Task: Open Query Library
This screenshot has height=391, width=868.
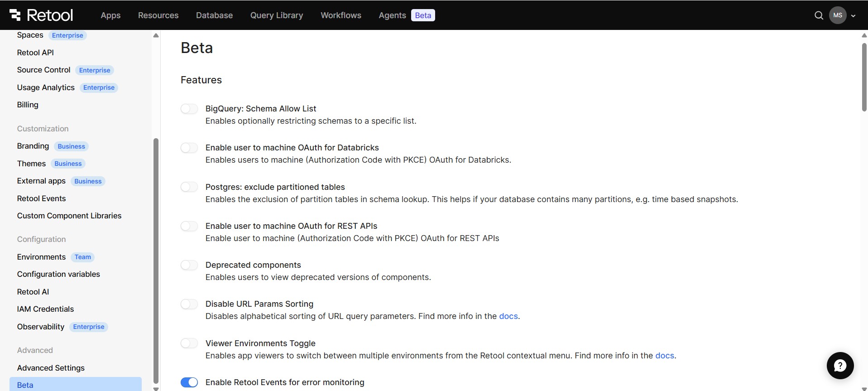Action: tap(277, 15)
